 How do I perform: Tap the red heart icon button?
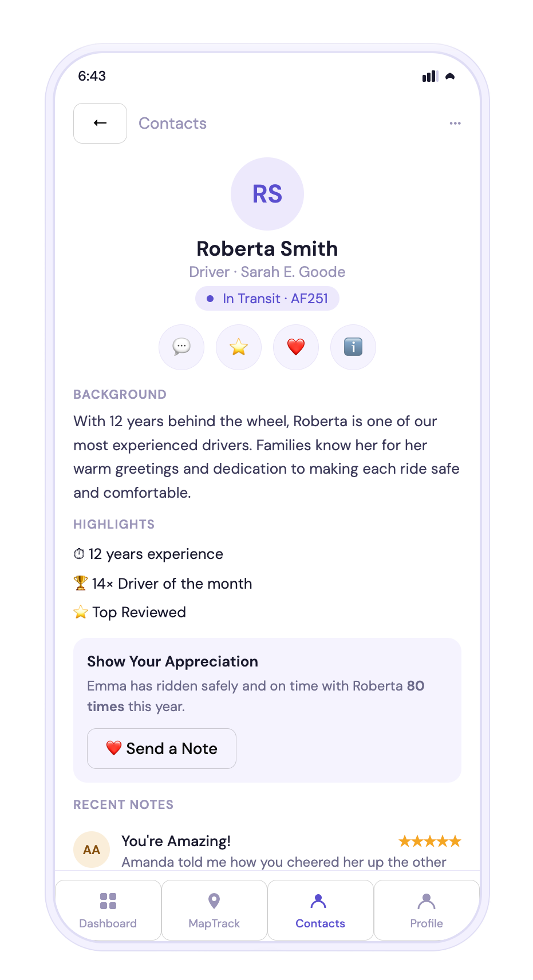pyautogui.click(x=296, y=347)
